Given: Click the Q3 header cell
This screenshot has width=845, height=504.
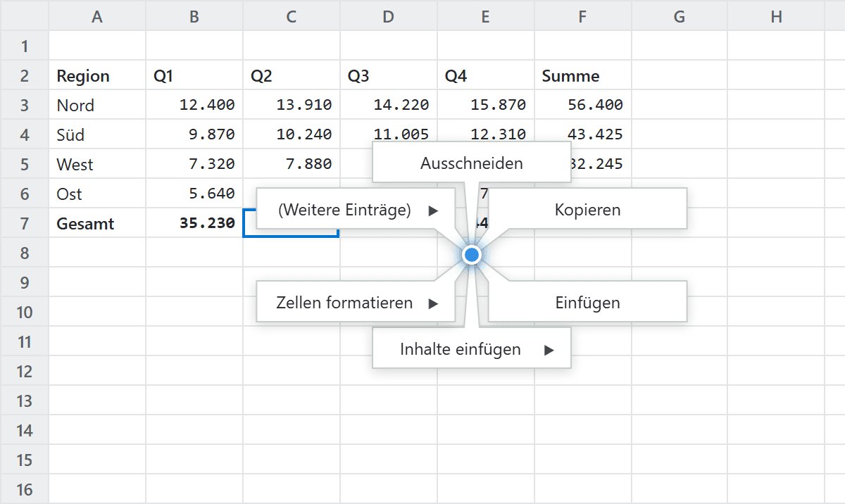Looking at the screenshot, I should 389,75.
